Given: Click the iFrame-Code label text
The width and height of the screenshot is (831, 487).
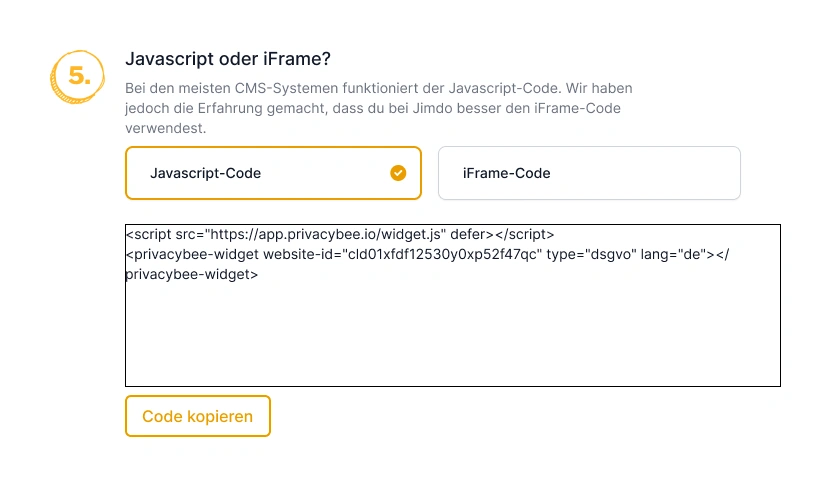Looking at the screenshot, I should (507, 173).
